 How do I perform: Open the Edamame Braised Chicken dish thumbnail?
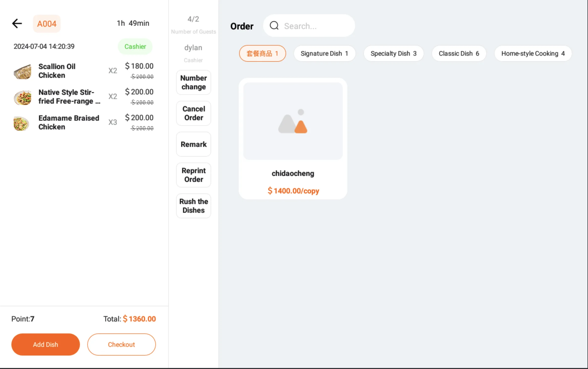pyautogui.click(x=21, y=123)
